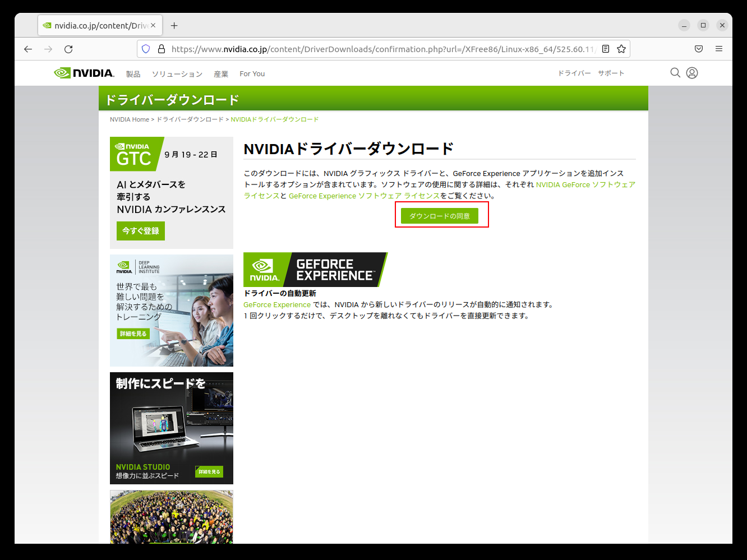747x560 pixels.
Task: Click the browser forward arrow
Action: coord(48,49)
